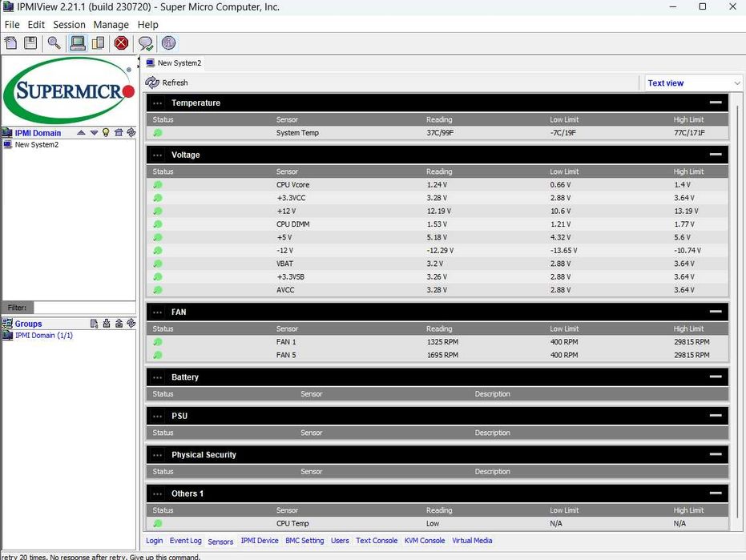Collapse the FAN section with minus button
Image resolution: width=746 pixels, height=560 pixels.
click(x=716, y=312)
